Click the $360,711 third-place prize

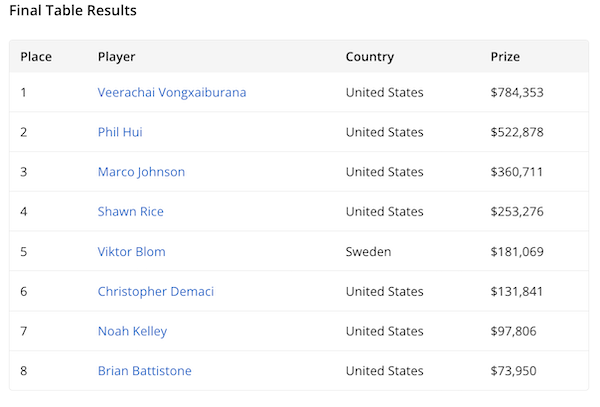click(517, 172)
